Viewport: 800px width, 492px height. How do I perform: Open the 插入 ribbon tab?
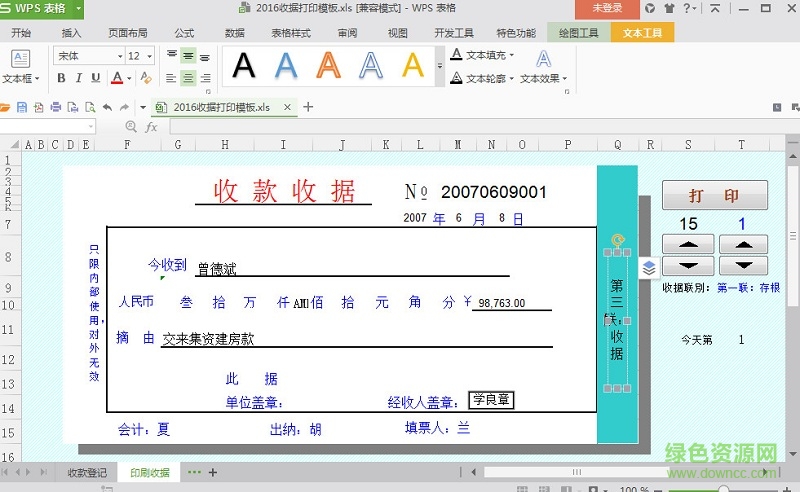[71, 33]
